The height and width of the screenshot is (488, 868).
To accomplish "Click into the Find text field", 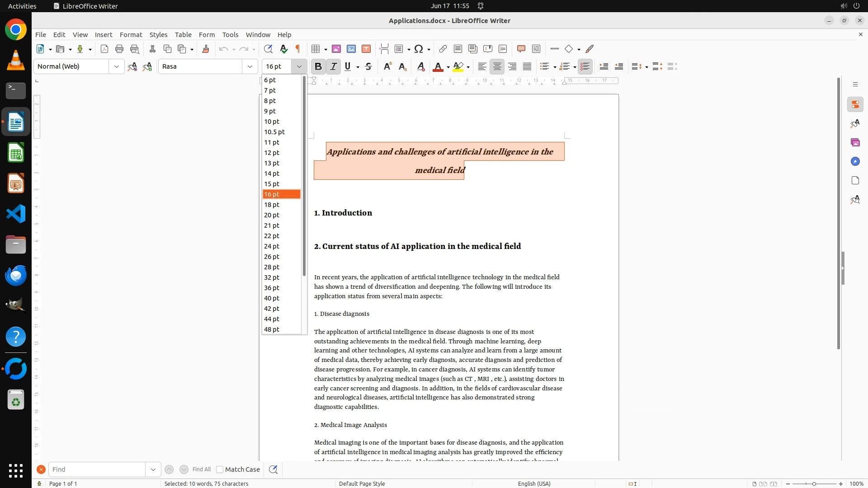I will (97, 469).
